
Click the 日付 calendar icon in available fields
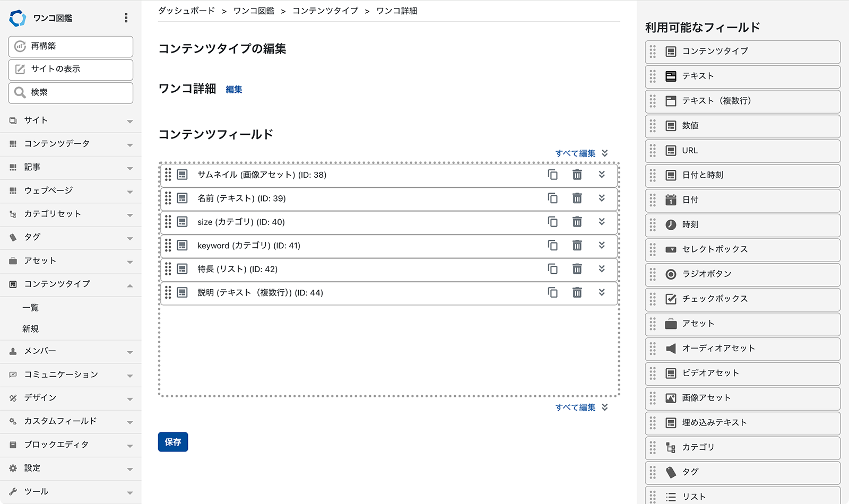point(671,200)
